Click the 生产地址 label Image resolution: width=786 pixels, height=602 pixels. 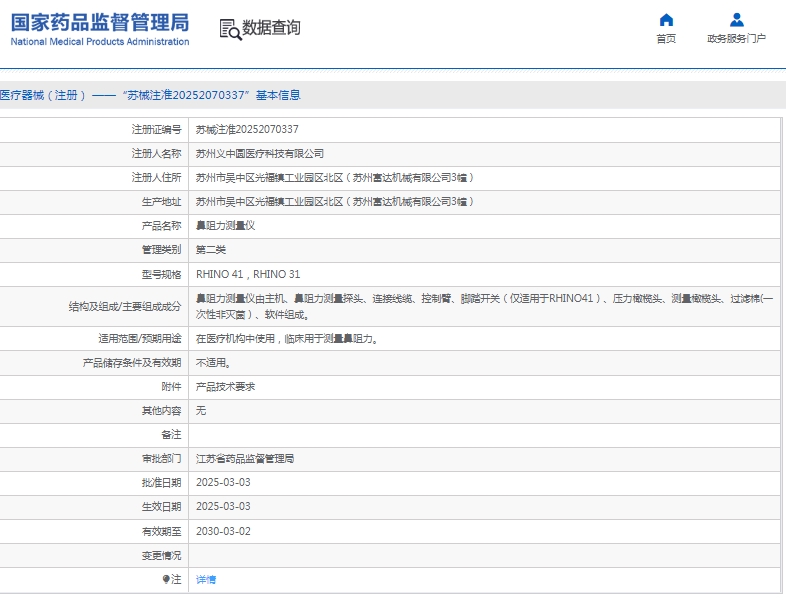(x=161, y=202)
